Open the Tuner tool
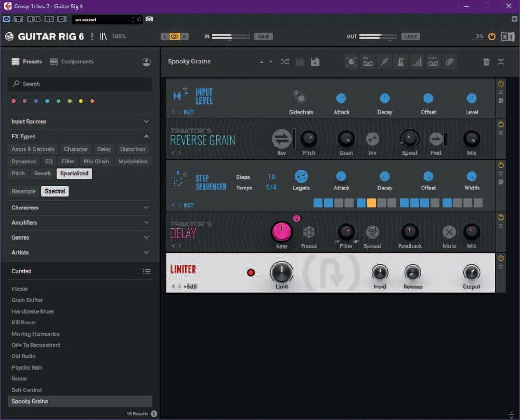 tap(384, 62)
